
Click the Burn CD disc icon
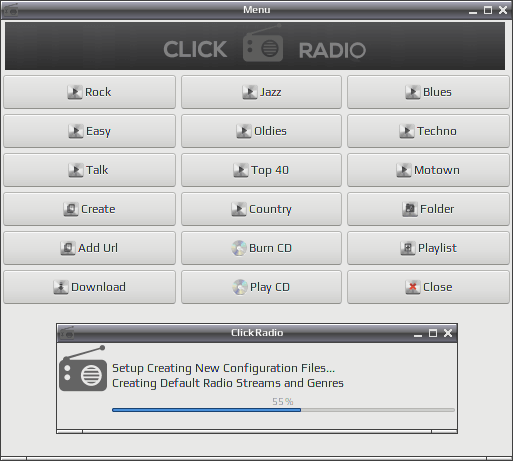click(239, 248)
